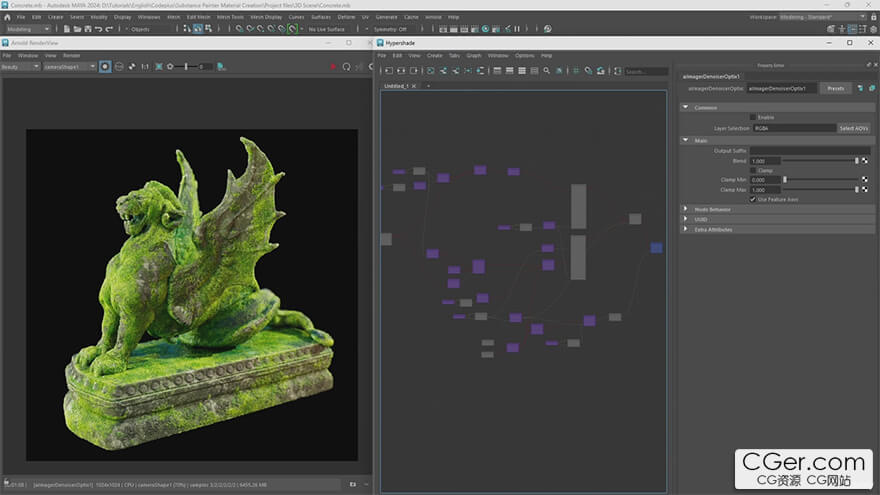Click the Clamp Max slider
The height and width of the screenshot is (495, 880).
click(820, 190)
